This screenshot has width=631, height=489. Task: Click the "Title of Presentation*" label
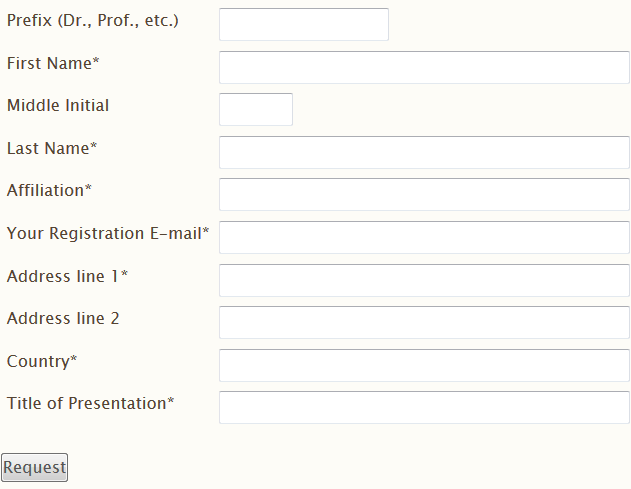(x=91, y=403)
